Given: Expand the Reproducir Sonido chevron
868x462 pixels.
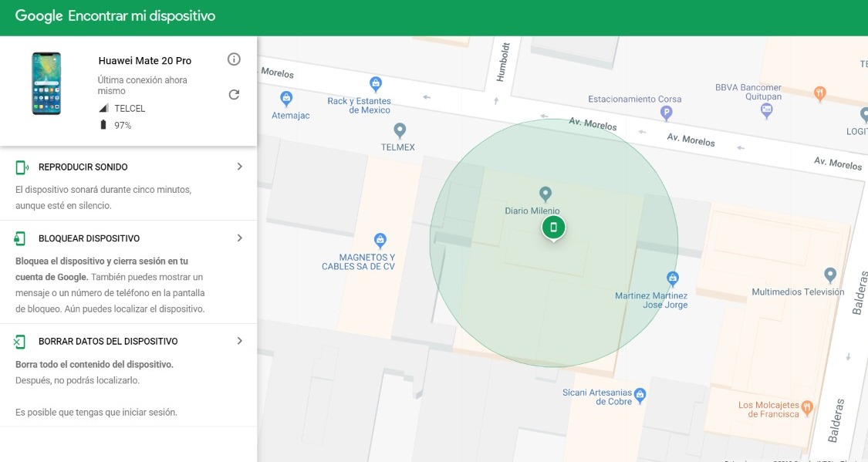Looking at the screenshot, I should pyautogui.click(x=240, y=167).
